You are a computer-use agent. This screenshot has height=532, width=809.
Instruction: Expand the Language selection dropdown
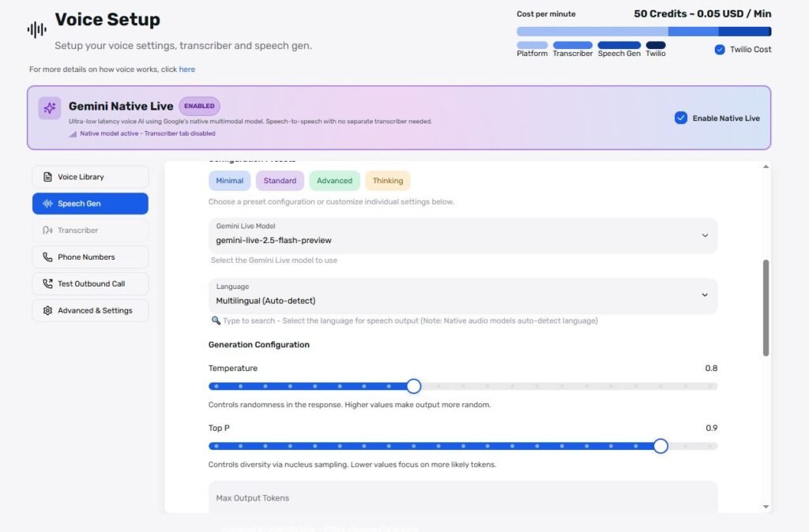pyautogui.click(x=704, y=295)
